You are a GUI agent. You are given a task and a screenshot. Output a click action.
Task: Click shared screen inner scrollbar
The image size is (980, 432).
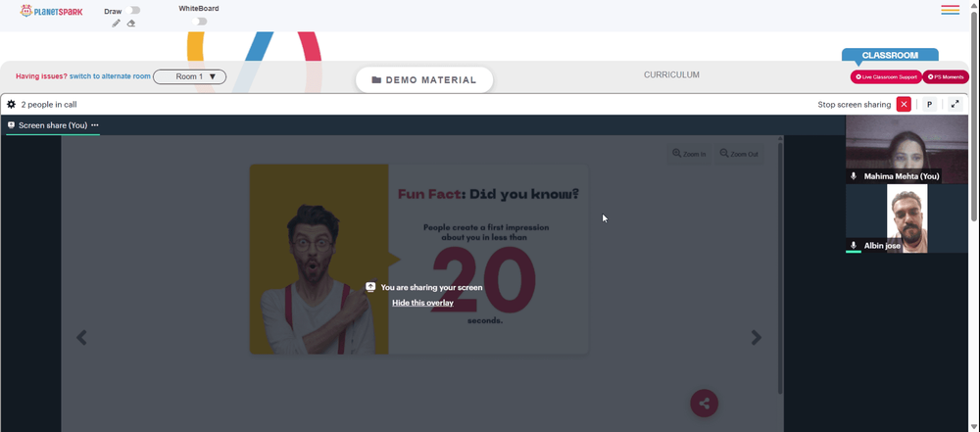click(780, 267)
